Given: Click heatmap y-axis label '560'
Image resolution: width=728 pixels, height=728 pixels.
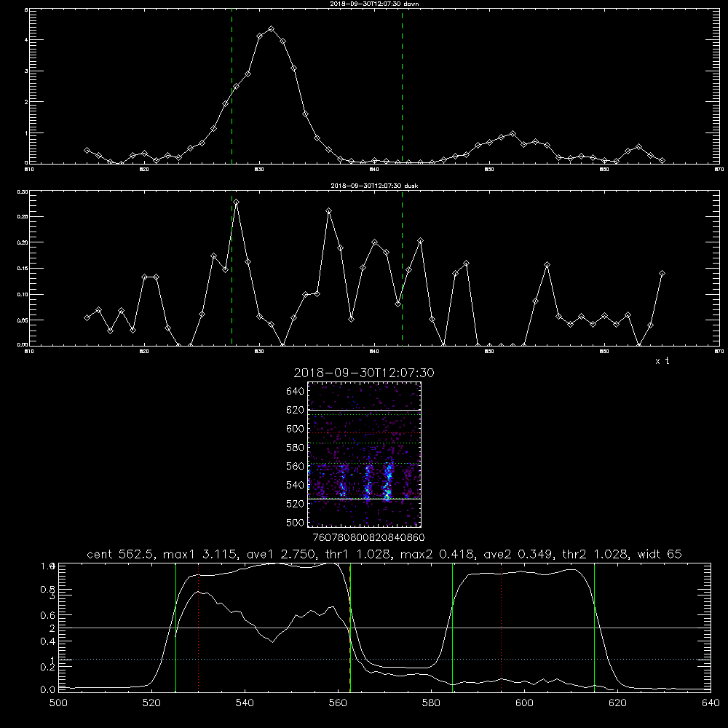Looking at the screenshot, I should coord(296,466).
